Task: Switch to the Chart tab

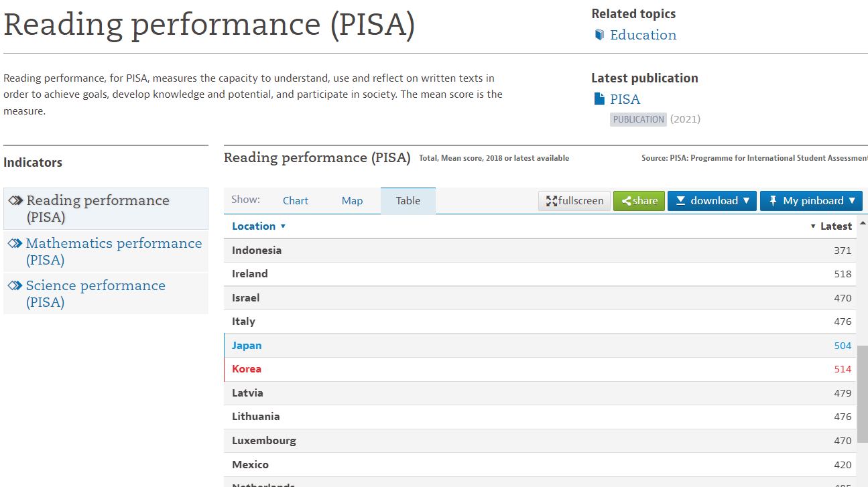Action: coord(296,201)
